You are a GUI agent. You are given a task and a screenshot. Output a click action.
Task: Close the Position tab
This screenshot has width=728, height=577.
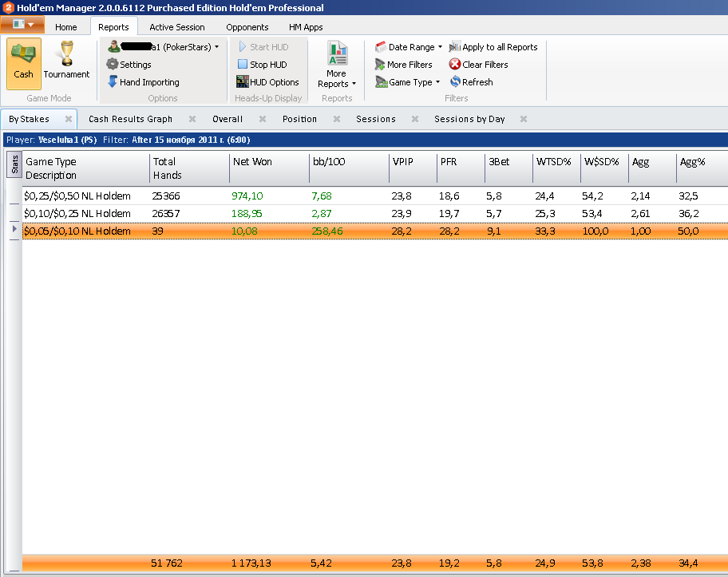tap(337, 119)
